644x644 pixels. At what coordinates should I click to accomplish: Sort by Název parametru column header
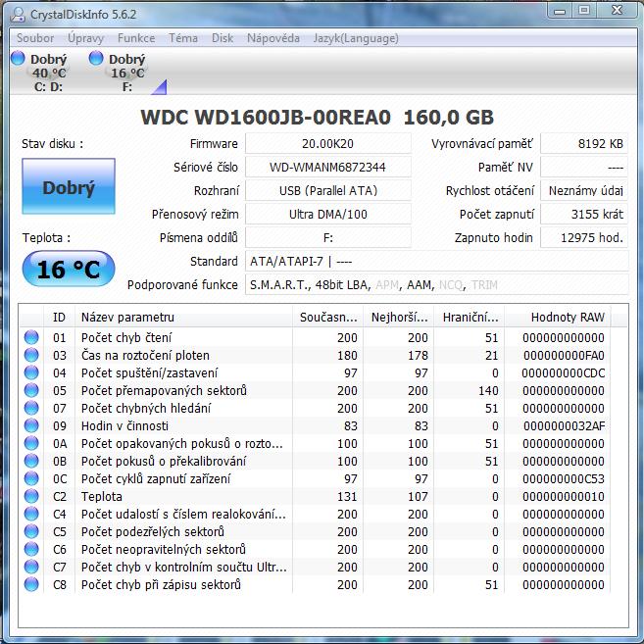(183, 317)
